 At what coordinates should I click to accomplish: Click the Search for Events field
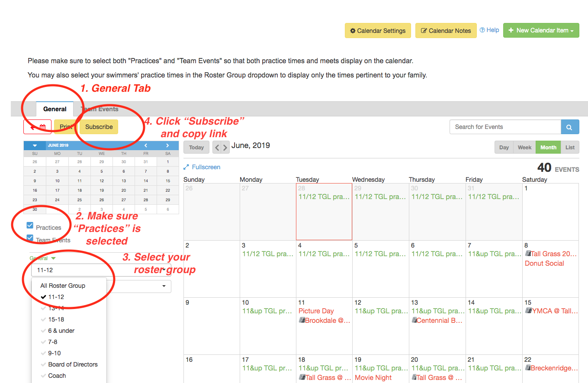[505, 127]
